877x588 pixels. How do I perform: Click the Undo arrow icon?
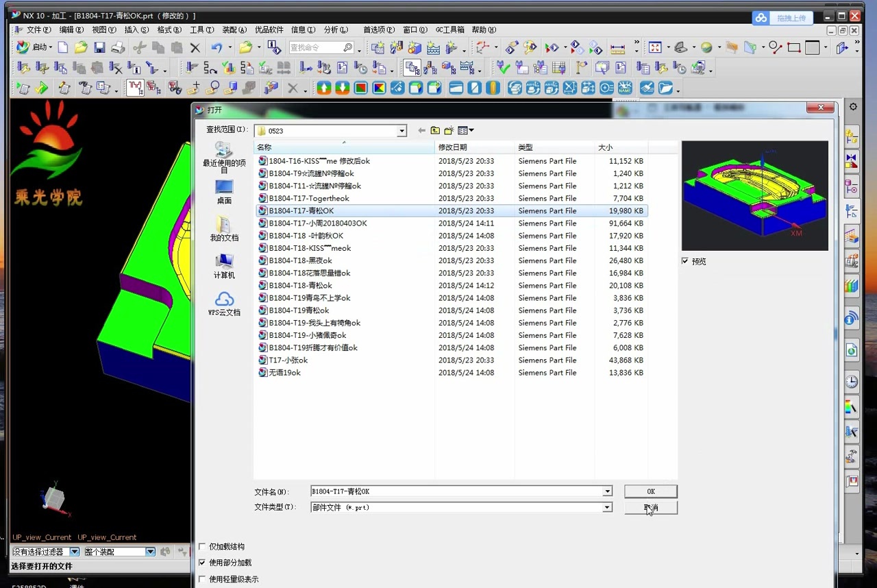[217, 47]
